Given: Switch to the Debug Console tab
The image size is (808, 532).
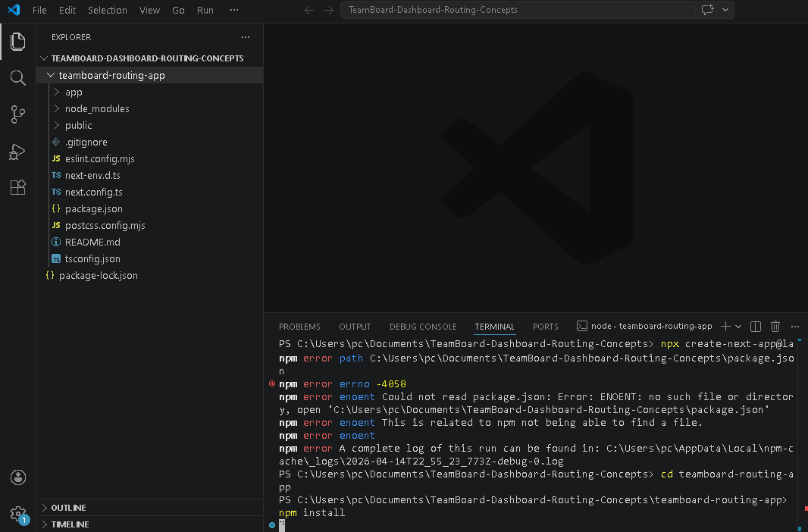Looking at the screenshot, I should (423, 327).
